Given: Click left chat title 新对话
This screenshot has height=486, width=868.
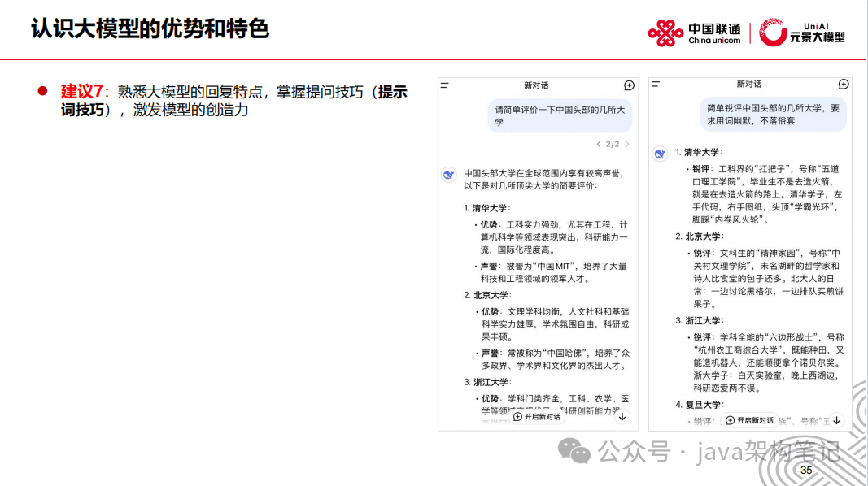Looking at the screenshot, I should [536, 85].
